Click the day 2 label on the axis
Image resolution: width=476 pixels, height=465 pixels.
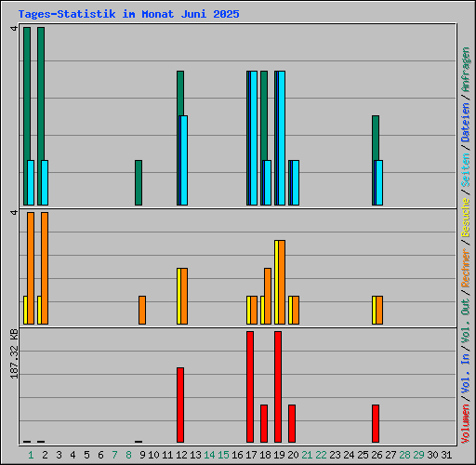tap(45, 455)
